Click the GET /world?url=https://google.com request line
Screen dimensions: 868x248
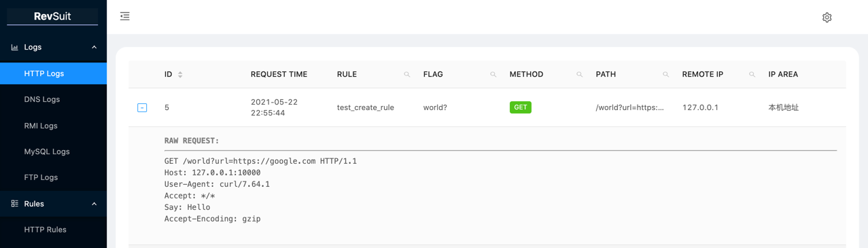tap(260, 161)
